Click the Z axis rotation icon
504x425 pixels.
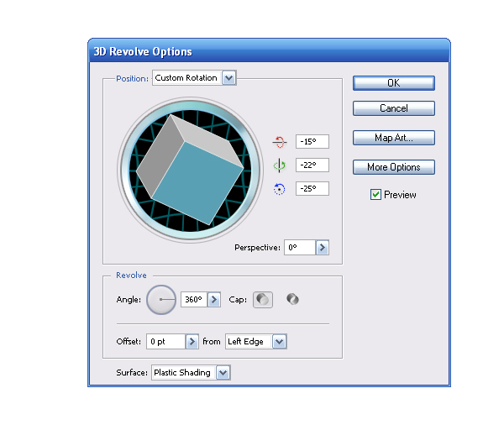pyautogui.click(x=280, y=189)
